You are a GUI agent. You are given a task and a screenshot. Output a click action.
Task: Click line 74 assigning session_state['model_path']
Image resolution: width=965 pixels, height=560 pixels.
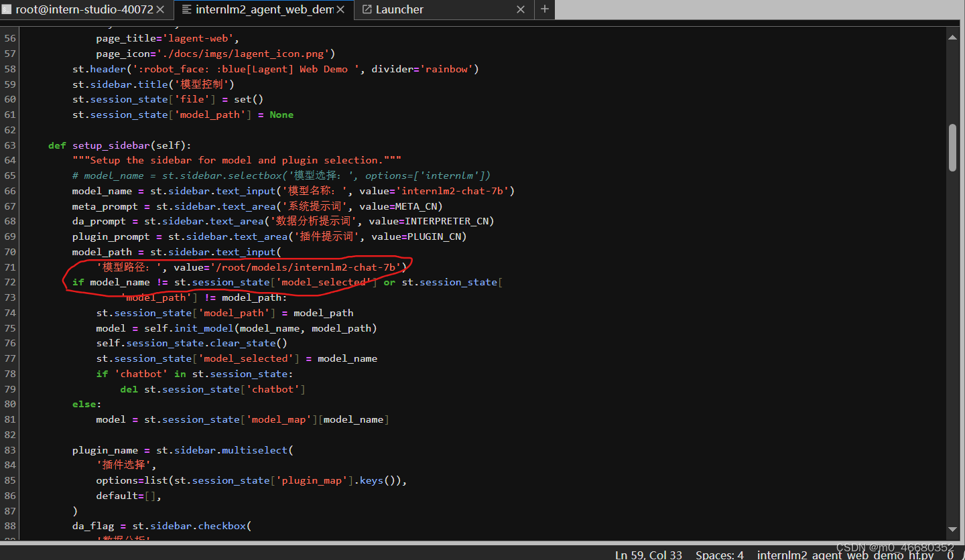click(224, 313)
